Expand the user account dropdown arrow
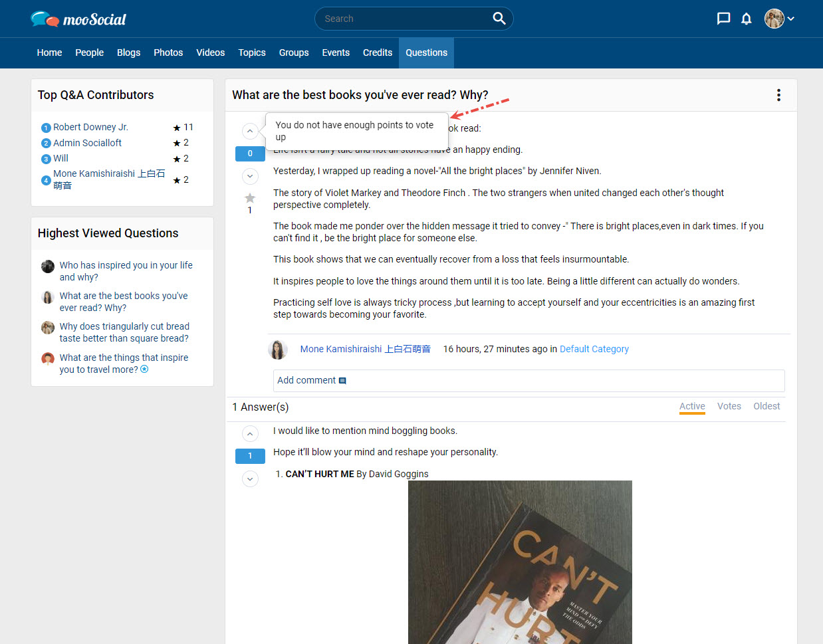This screenshot has height=644, width=823. [x=791, y=19]
